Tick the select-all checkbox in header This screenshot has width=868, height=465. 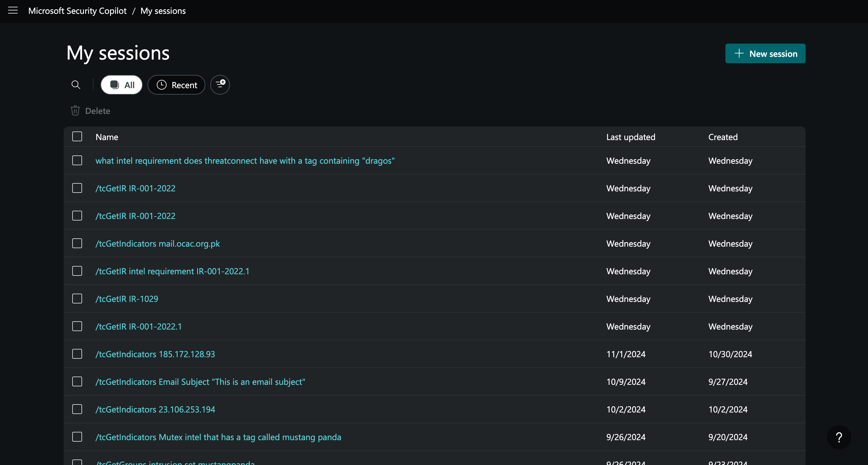point(77,137)
